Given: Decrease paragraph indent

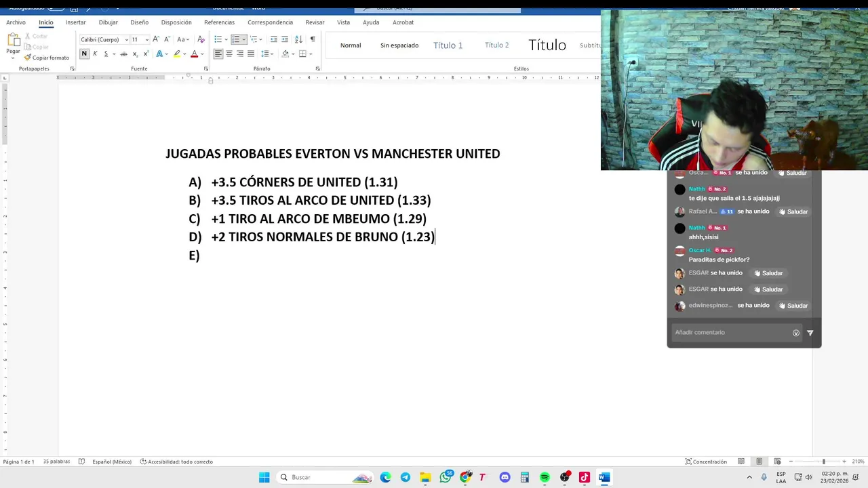Looking at the screenshot, I should [273, 39].
